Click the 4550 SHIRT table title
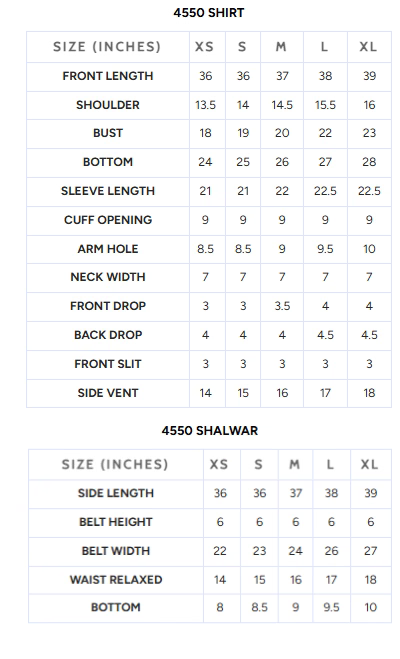Image resolution: width=400 pixels, height=659 pixels. pos(209,13)
